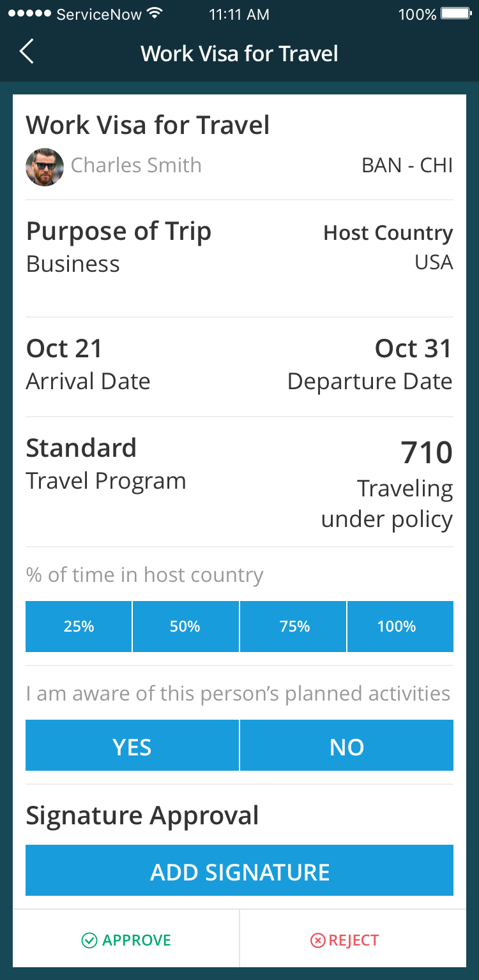
Task: Tap the Oct 21 arrival date
Action: click(x=65, y=349)
